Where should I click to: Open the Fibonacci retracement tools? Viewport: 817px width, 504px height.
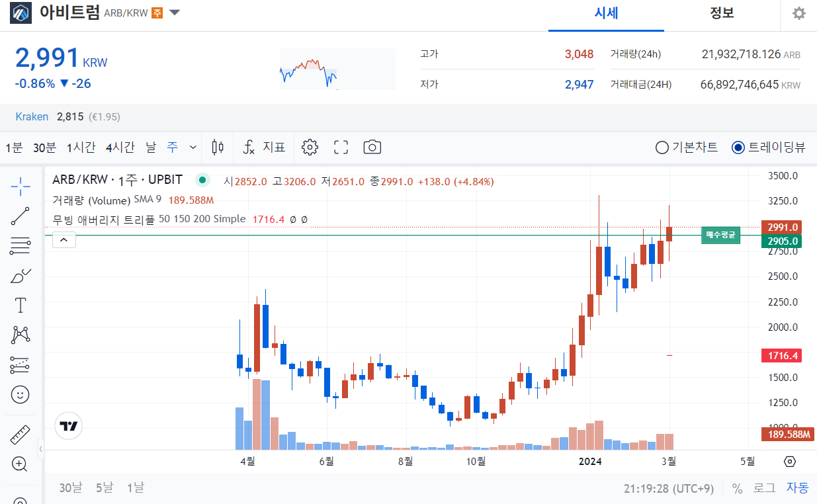[21, 246]
